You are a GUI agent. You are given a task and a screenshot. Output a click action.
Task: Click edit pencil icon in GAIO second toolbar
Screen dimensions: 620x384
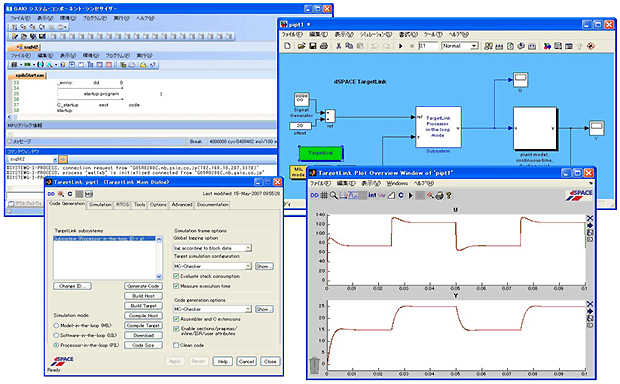tap(15, 36)
